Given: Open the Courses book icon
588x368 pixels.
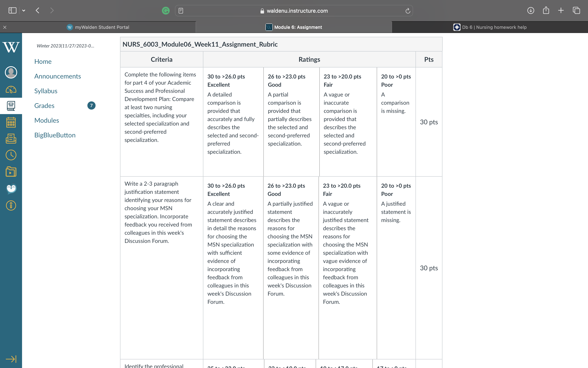Looking at the screenshot, I should (11, 106).
